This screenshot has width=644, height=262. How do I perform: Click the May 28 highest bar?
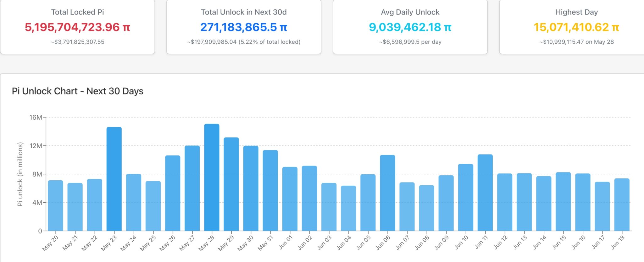click(212, 177)
